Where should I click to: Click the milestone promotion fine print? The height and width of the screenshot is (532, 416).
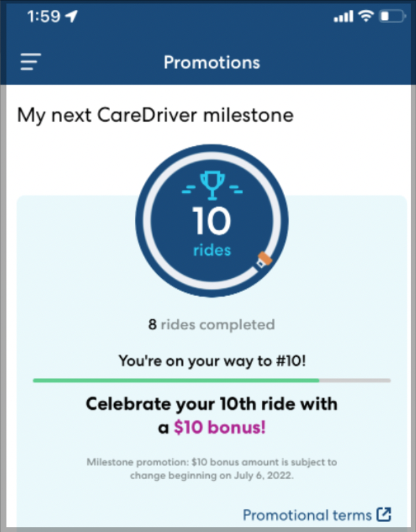point(212,468)
